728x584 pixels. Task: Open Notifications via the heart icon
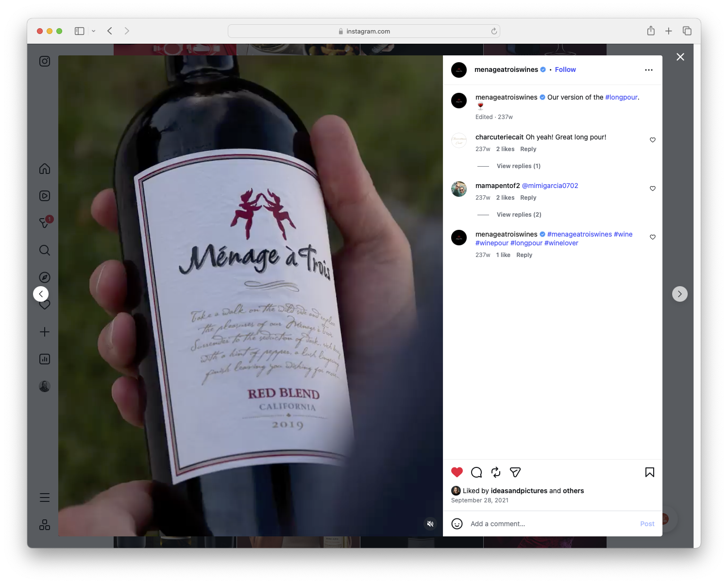coord(44,304)
